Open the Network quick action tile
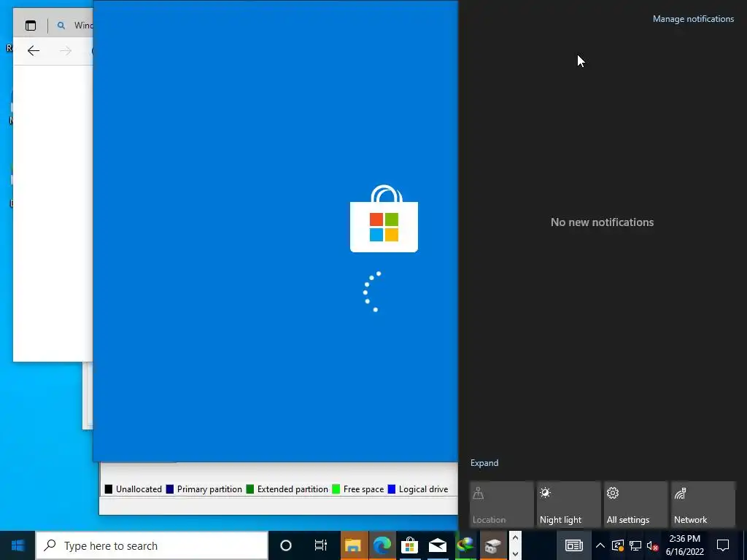Image resolution: width=747 pixels, height=560 pixels. click(703, 505)
